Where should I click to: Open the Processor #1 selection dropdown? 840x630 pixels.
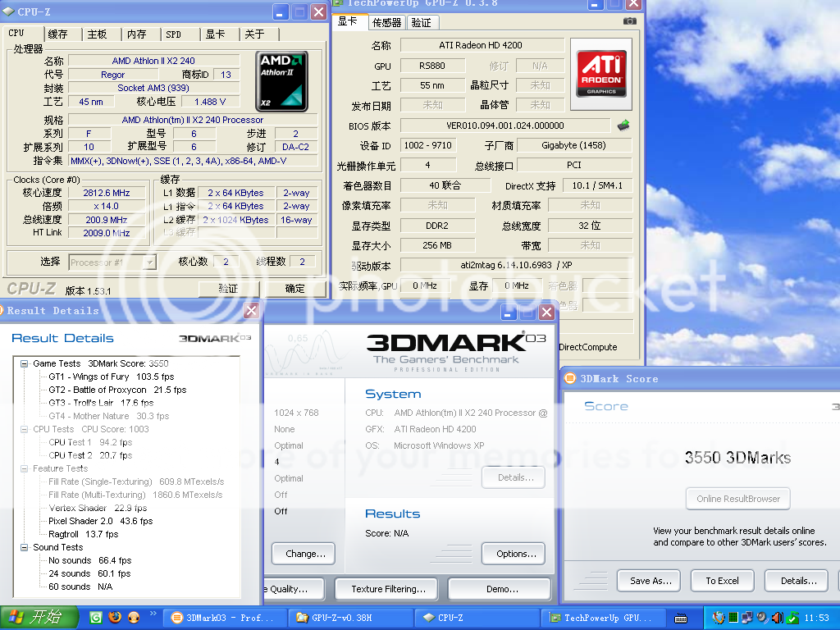click(150, 262)
